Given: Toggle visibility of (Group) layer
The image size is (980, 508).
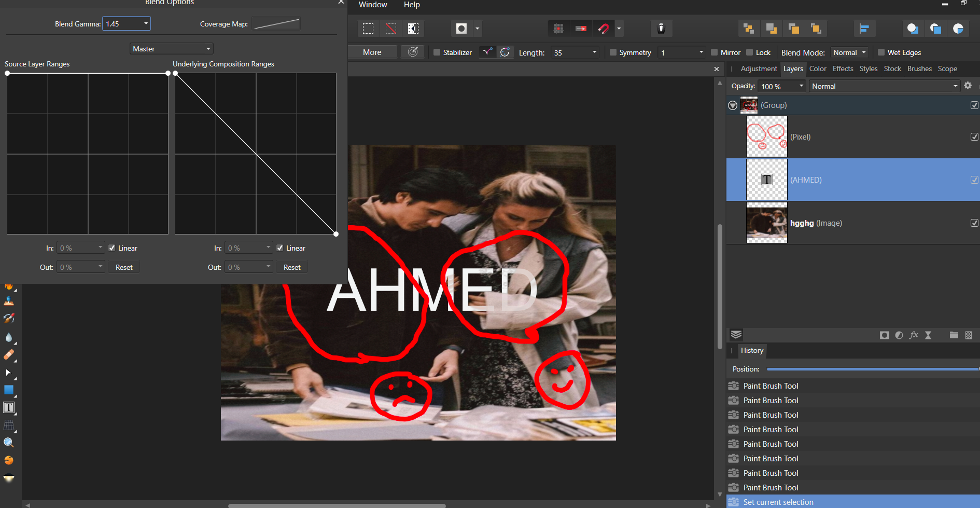Looking at the screenshot, I should point(974,105).
